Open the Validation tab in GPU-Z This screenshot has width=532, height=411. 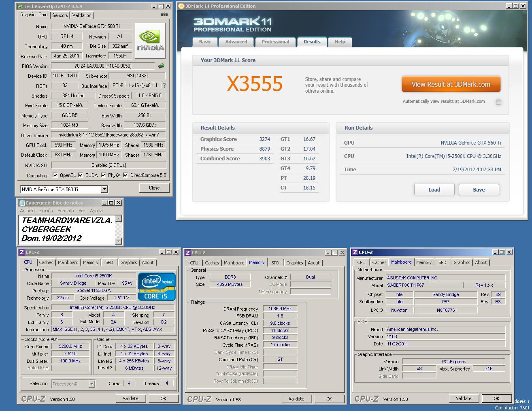pyautogui.click(x=82, y=15)
